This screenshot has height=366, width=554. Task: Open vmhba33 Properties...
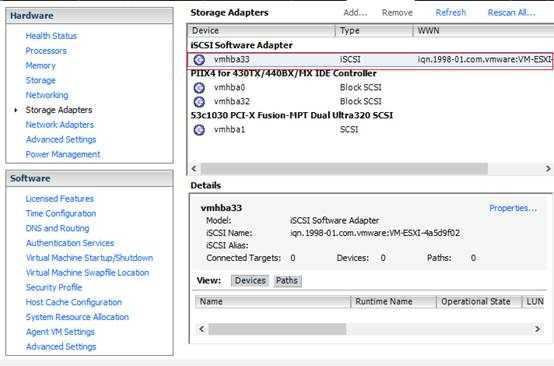point(513,208)
